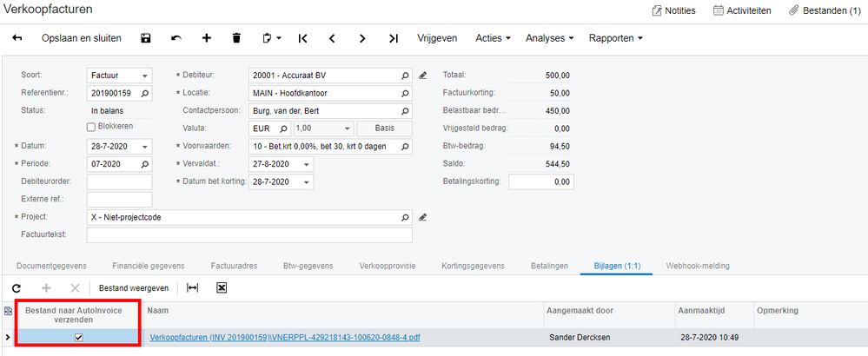Viewport: 868px width, 356px height.
Task: Search the Periode lookup icon
Action: [145, 164]
